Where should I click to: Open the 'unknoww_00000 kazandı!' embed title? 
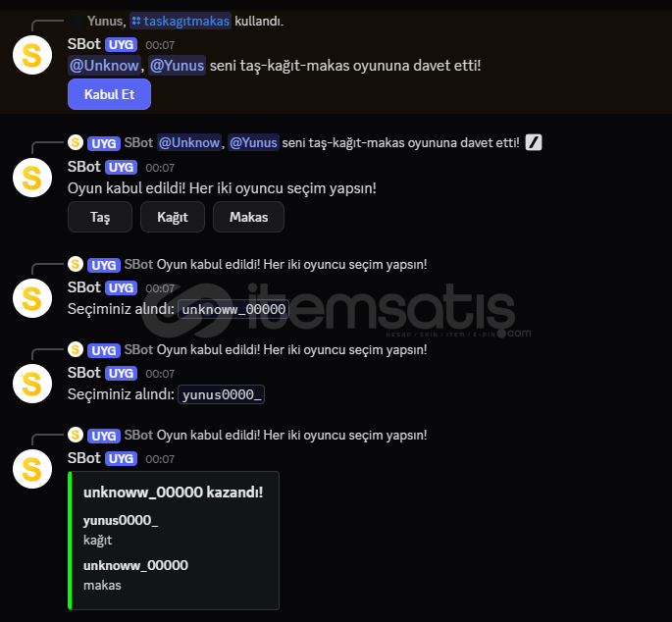point(173,492)
